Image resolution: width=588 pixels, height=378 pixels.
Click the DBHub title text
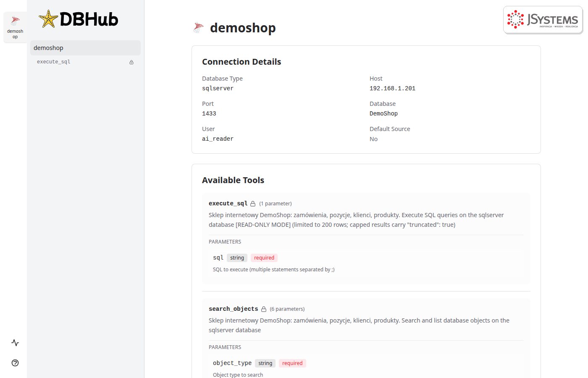(x=89, y=19)
